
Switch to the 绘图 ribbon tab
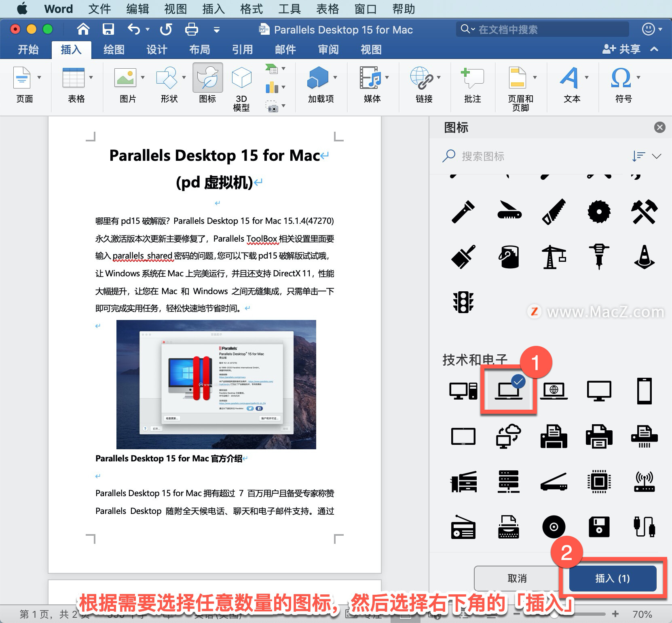pos(114,50)
